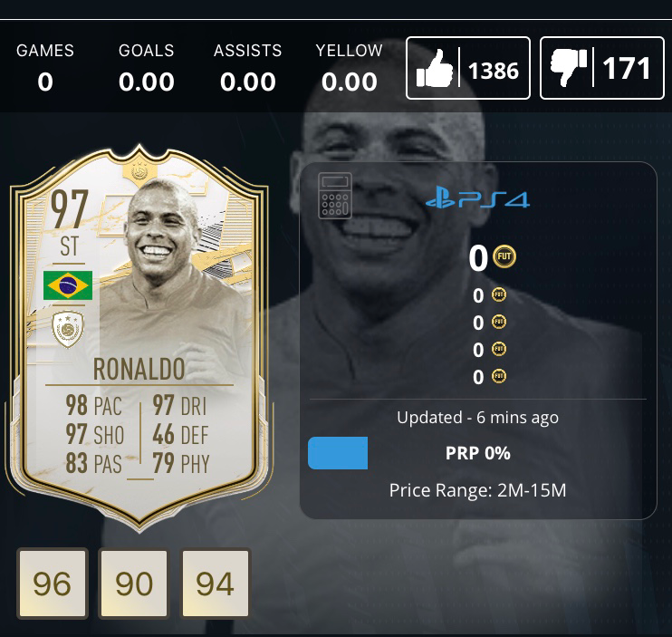Click the ASSISTS stat value

pyautogui.click(x=248, y=82)
